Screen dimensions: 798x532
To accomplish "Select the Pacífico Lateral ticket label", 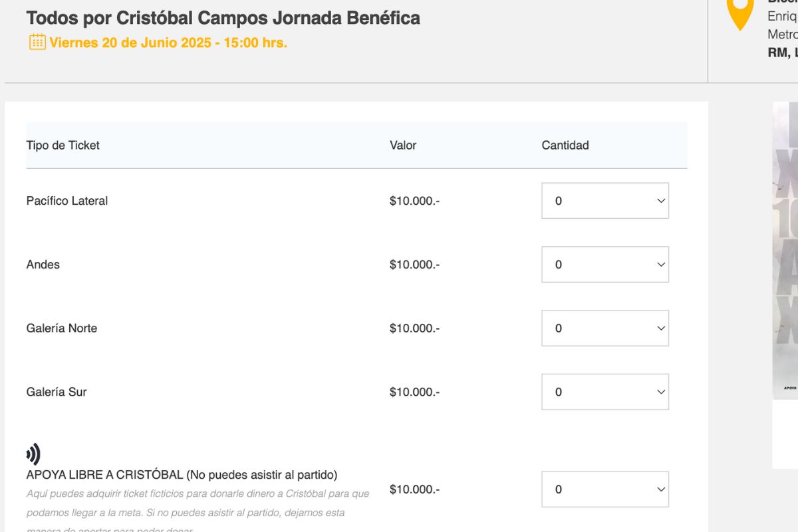I will [67, 201].
